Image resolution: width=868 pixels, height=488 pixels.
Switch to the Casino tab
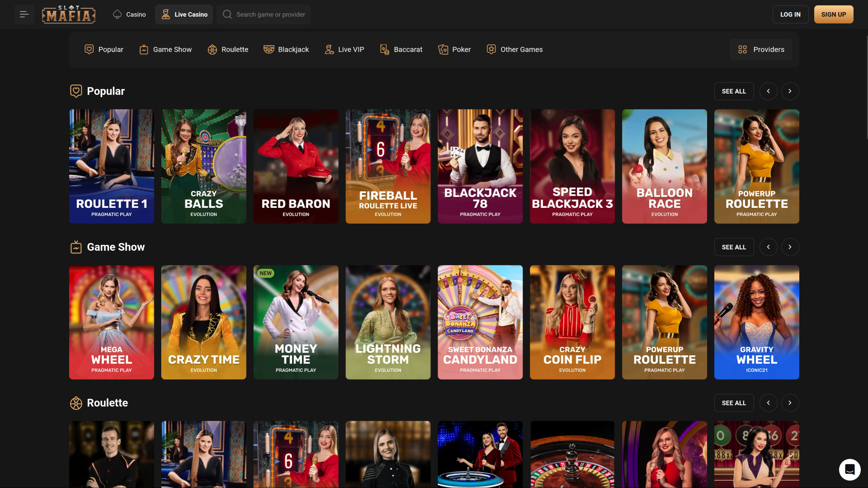pyautogui.click(x=129, y=14)
